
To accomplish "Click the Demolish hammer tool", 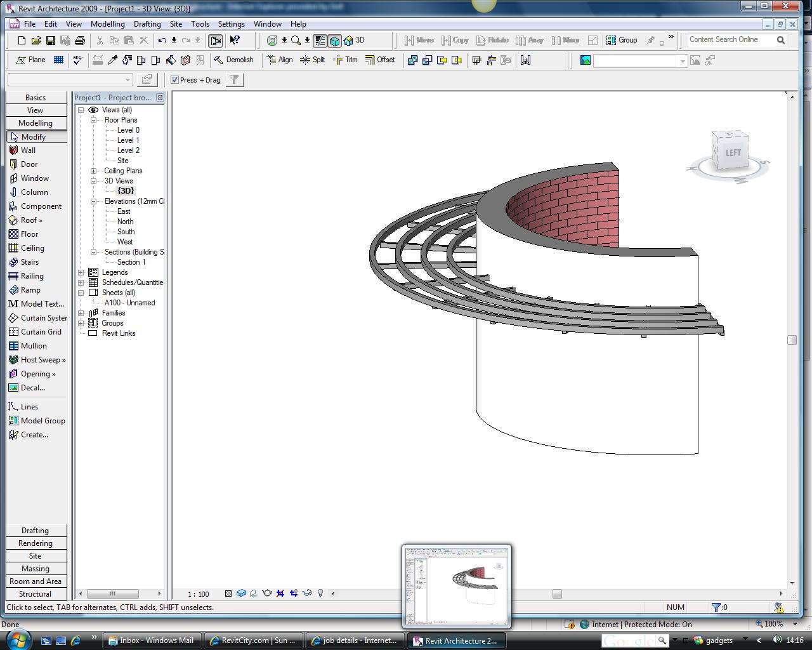I will tap(233, 60).
